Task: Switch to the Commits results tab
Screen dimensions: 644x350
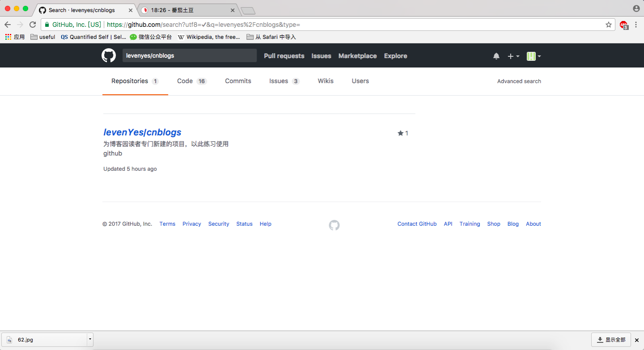Action: click(x=238, y=81)
